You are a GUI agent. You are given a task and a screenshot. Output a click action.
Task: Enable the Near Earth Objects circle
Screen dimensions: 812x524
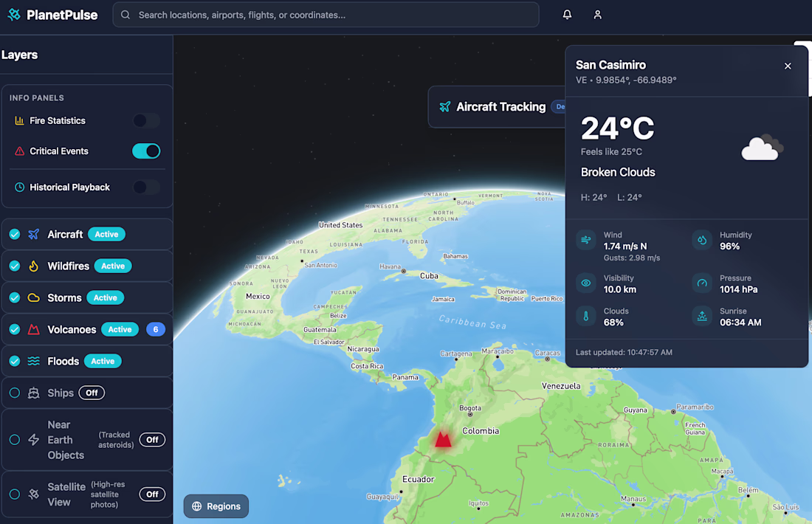[x=15, y=440]
